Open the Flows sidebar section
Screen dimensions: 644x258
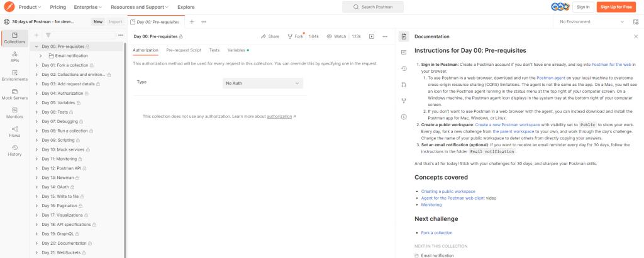pos(15,132)
